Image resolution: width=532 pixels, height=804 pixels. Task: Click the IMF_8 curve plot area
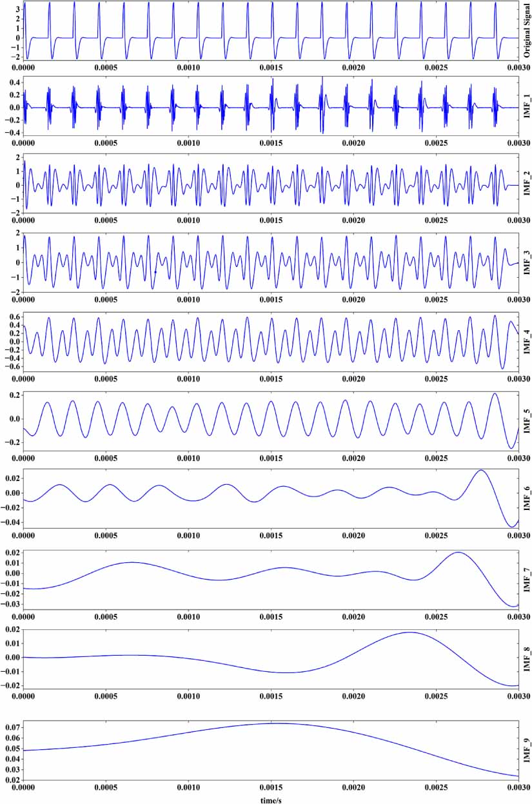tap(270, 658)
